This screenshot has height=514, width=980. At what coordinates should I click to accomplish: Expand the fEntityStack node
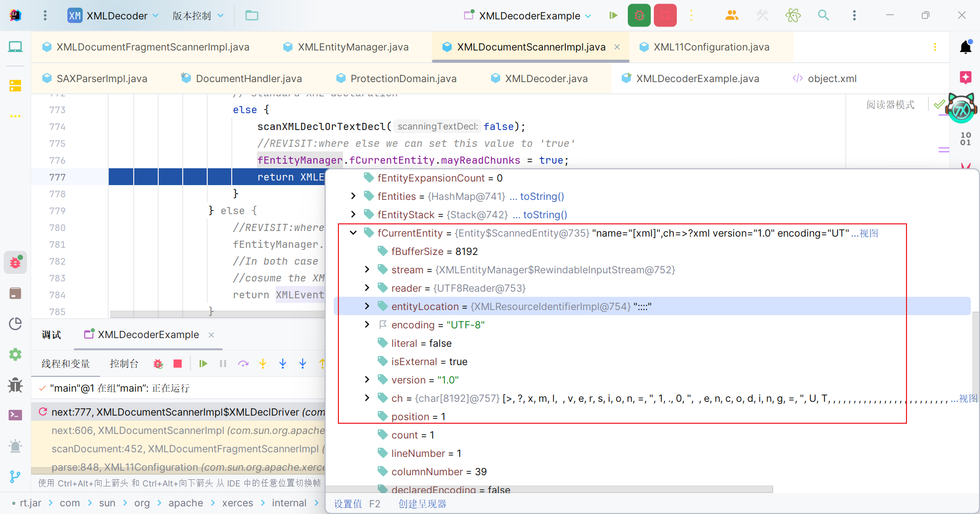tap(353, 214)
